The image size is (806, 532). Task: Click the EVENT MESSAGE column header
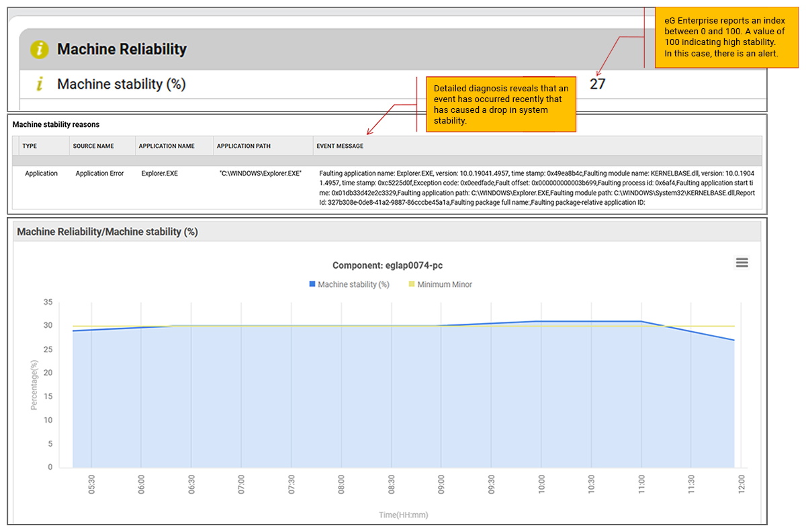tap(340, 146)
